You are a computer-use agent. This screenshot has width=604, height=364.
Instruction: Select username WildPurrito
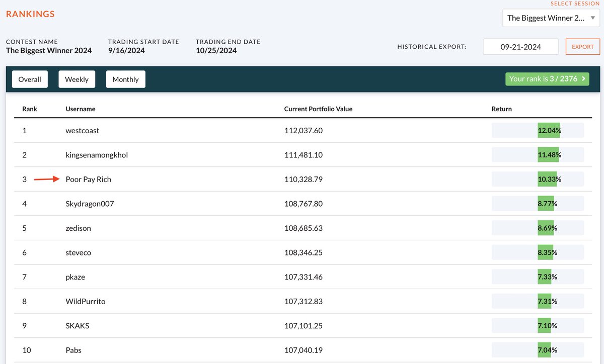(x=86, y=301)
